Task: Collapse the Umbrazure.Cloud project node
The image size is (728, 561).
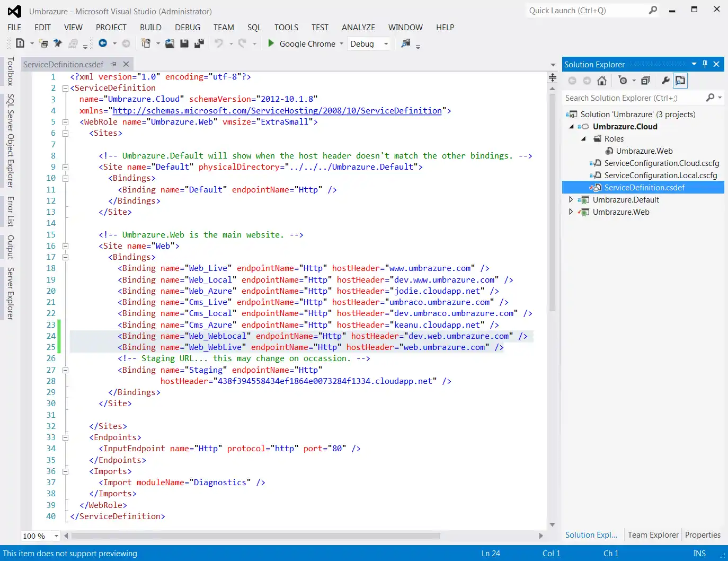Action: tap(571, 127)
